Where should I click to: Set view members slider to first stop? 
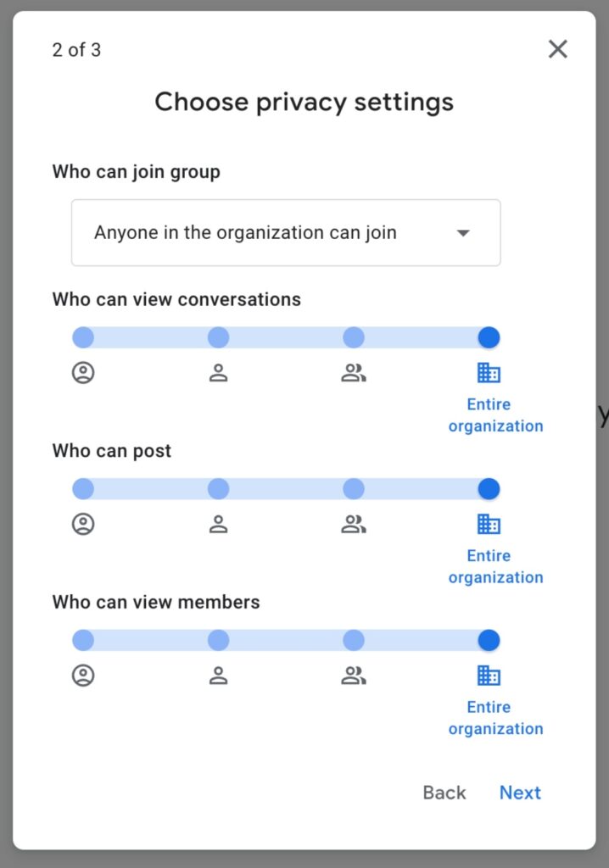83,640
